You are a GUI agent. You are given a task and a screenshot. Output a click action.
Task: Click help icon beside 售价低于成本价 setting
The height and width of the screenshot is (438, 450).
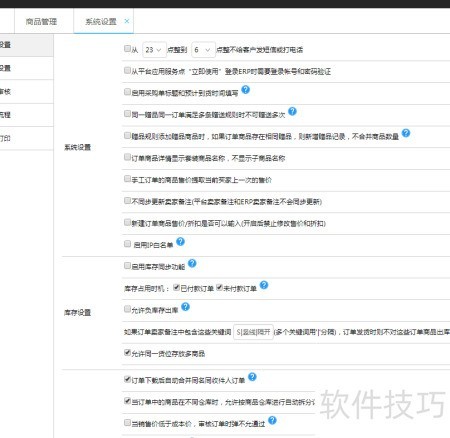tap(272, 420)
